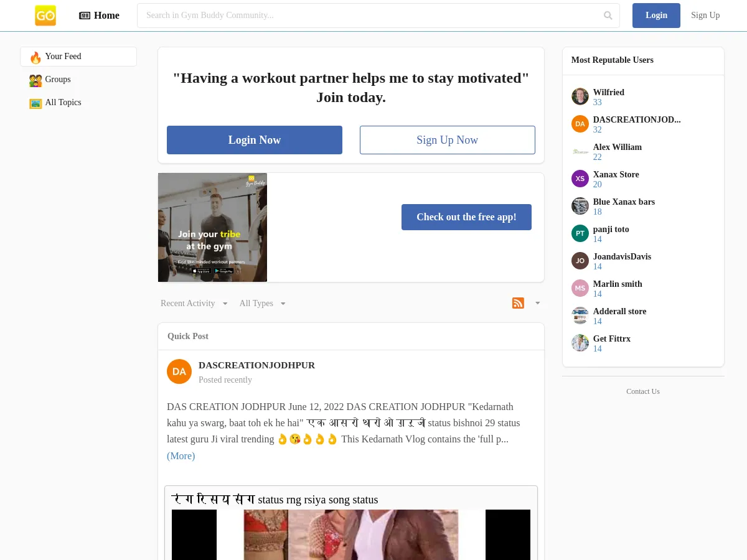
Task: Click Check out the free app button
Action: 466,217
